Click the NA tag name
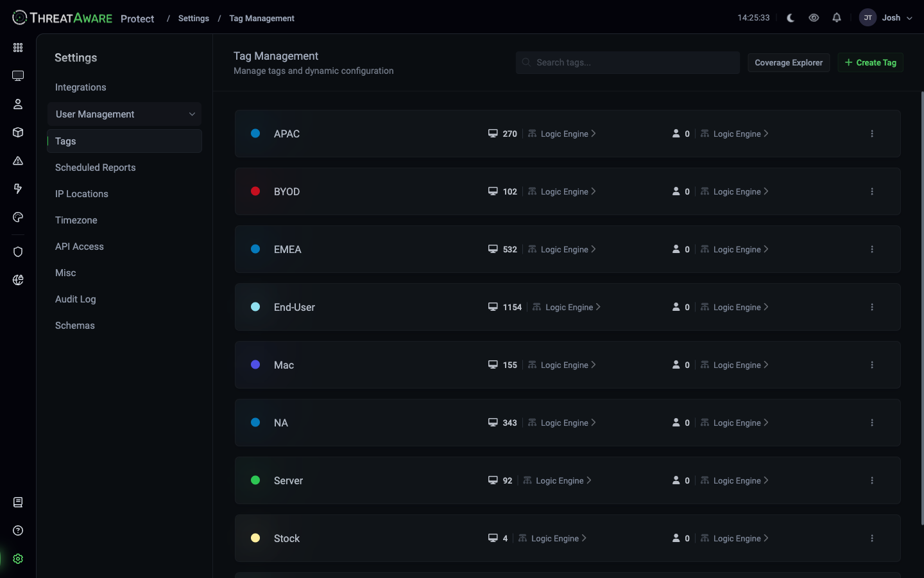Viewport: 924px width, 578px height. [x=281, y=423]
